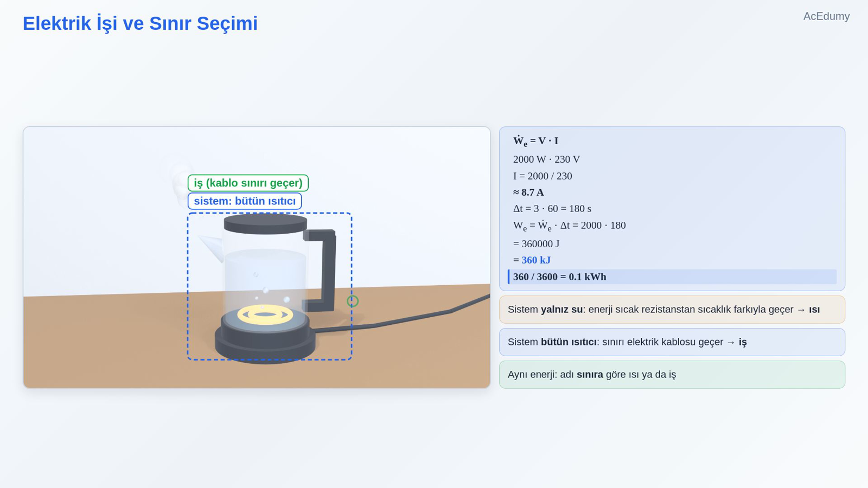Viewport: 868px width, 488px height.
Task: Click the 'sistem: bütün ısıtıcı' label
Action: [245, 201]
